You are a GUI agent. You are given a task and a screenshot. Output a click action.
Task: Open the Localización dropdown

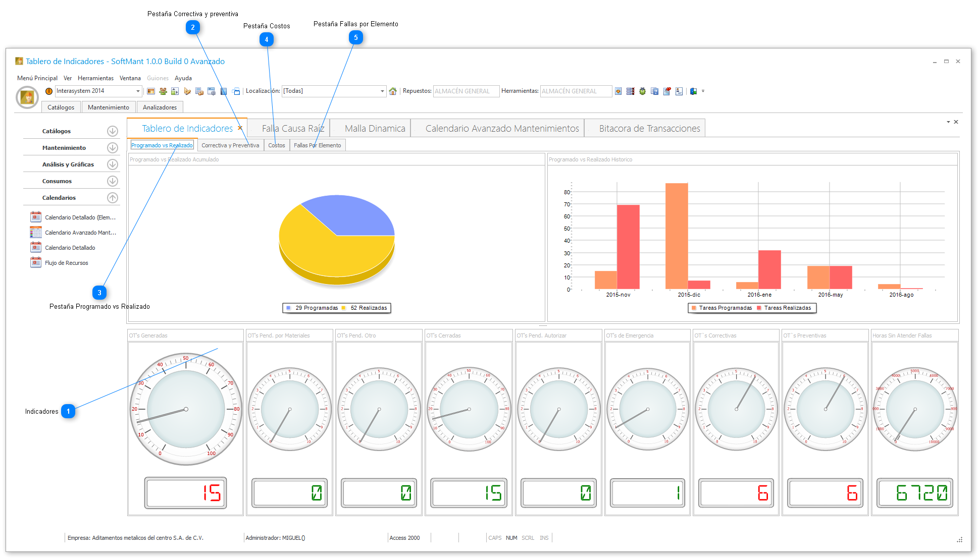tap(382, 91)
